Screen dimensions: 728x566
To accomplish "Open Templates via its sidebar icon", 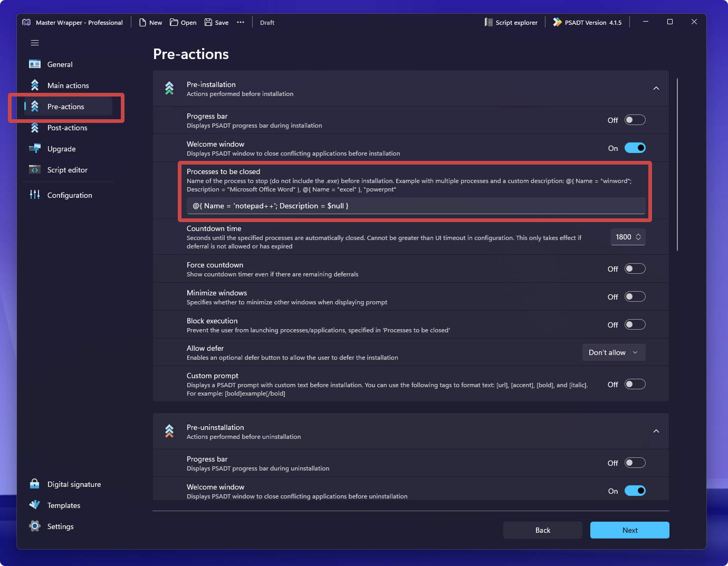I will coord(35,505).
